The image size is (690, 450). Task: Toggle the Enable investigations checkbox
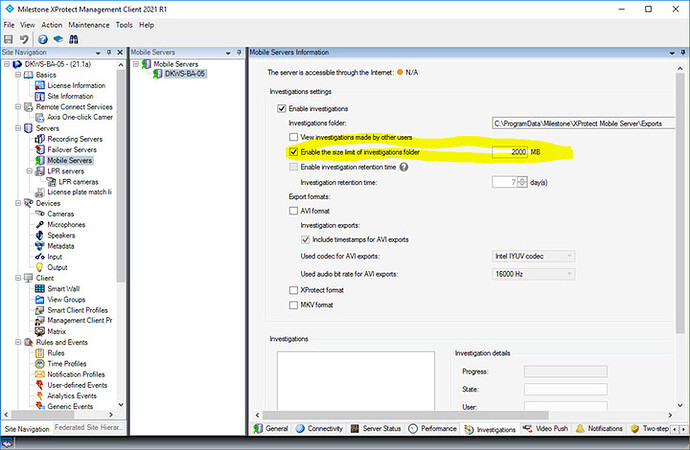click(282, 108)
